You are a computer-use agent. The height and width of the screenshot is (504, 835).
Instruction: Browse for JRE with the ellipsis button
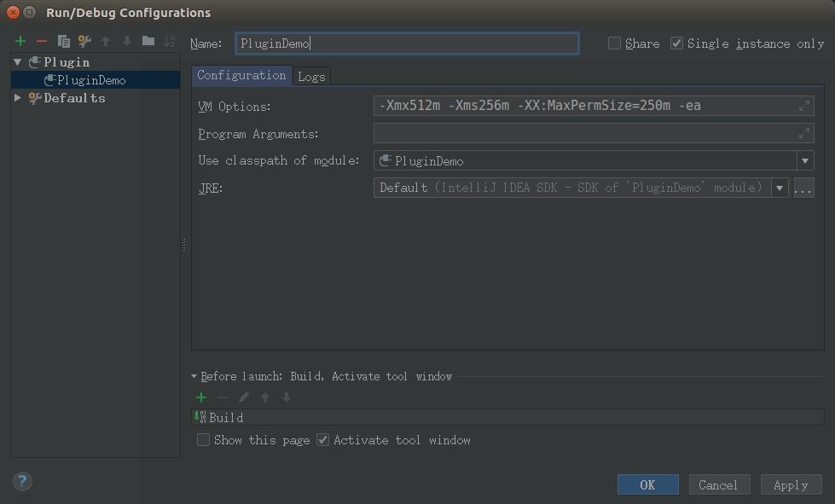point(803,188)
